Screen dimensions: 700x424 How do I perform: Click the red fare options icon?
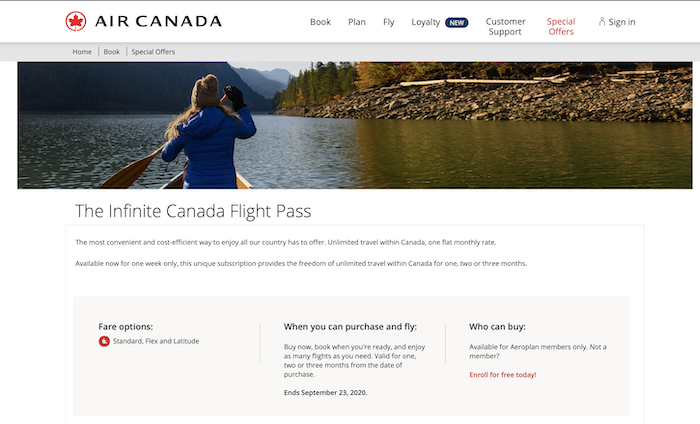pos(104,341)
